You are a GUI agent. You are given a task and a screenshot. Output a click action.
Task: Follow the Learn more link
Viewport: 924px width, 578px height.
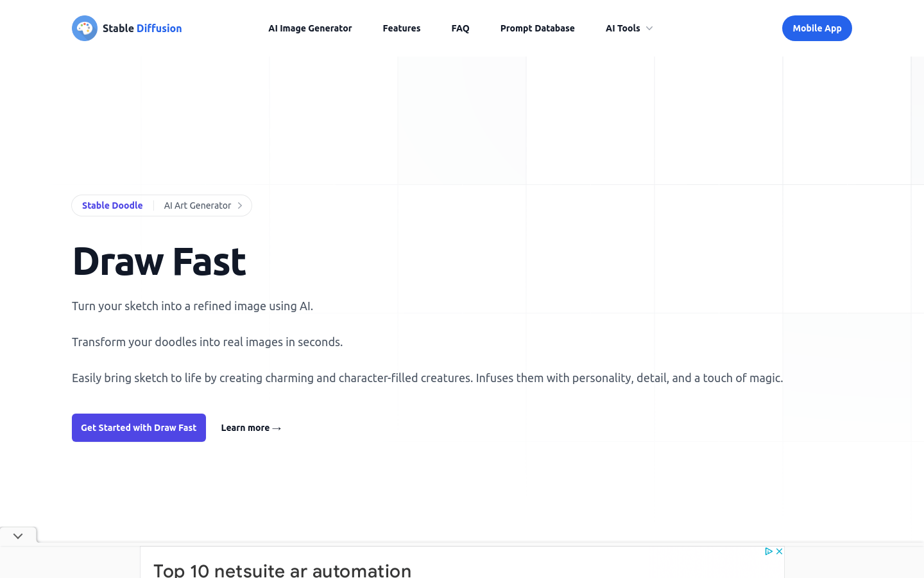pyautogui.click(x=246, y=428)
